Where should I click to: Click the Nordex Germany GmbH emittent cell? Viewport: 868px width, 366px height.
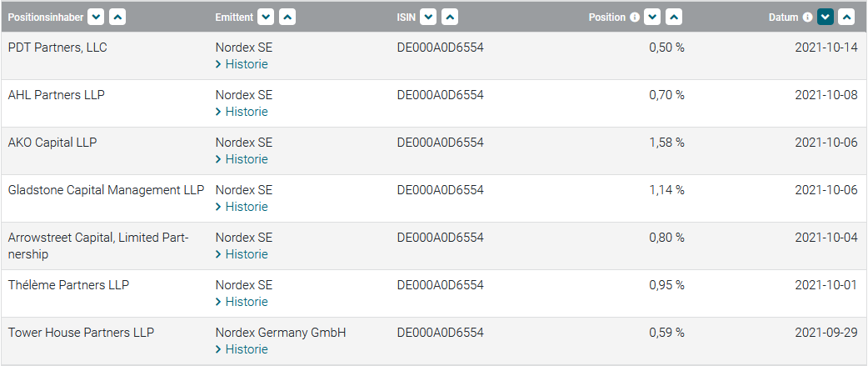point(281,333)
